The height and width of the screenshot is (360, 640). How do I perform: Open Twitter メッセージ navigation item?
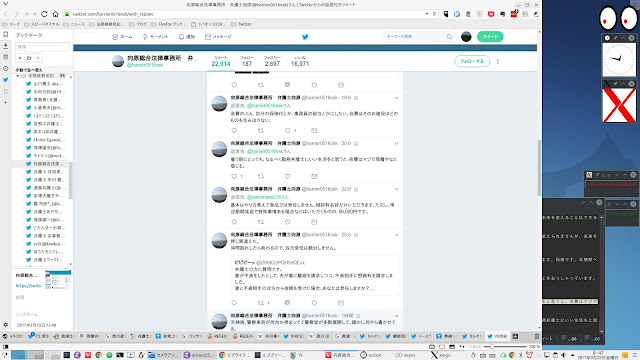(x=218, y=37)
